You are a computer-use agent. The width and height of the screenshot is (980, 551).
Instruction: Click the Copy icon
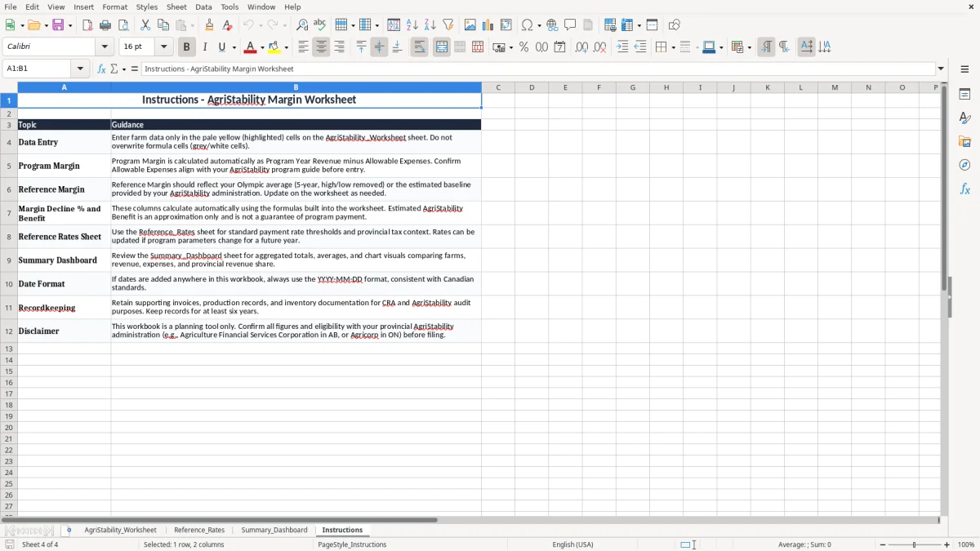[x=163, y=25]
